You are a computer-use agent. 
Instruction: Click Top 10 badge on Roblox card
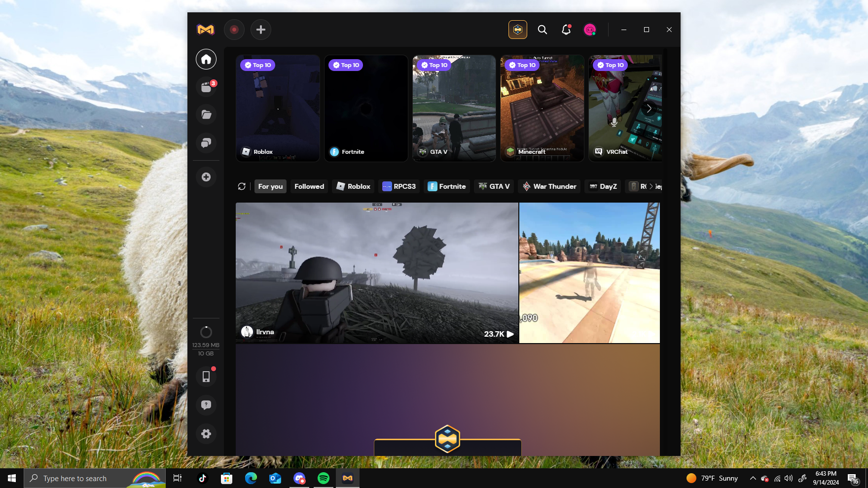(257, 65)
